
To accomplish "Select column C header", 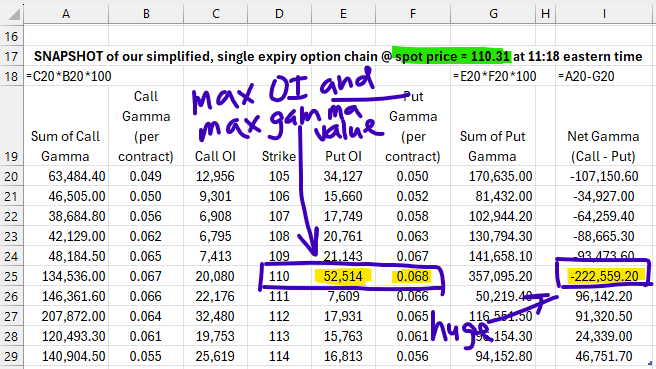I will tap(215, 14).
